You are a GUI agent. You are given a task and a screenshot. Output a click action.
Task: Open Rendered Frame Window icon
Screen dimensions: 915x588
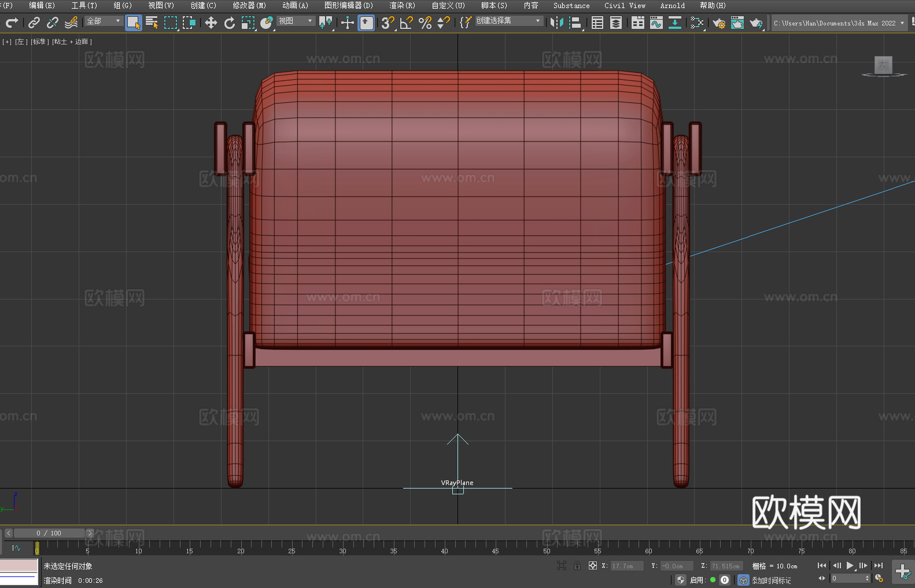(x=737, y=23)
